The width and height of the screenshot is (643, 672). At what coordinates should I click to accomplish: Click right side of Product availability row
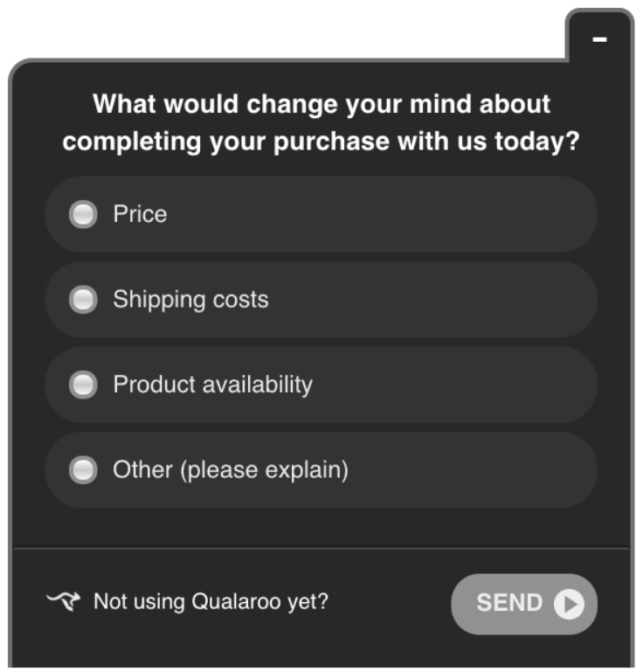click(x=507, y=384)
